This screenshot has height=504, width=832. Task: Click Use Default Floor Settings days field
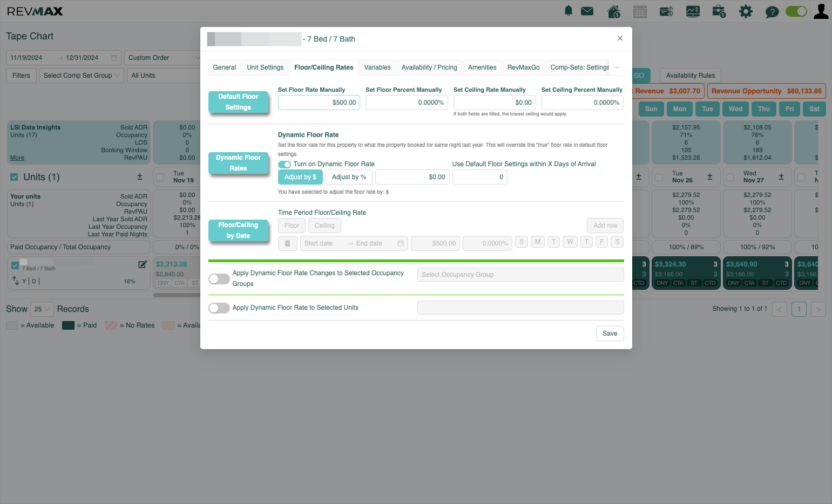[480, 177]
